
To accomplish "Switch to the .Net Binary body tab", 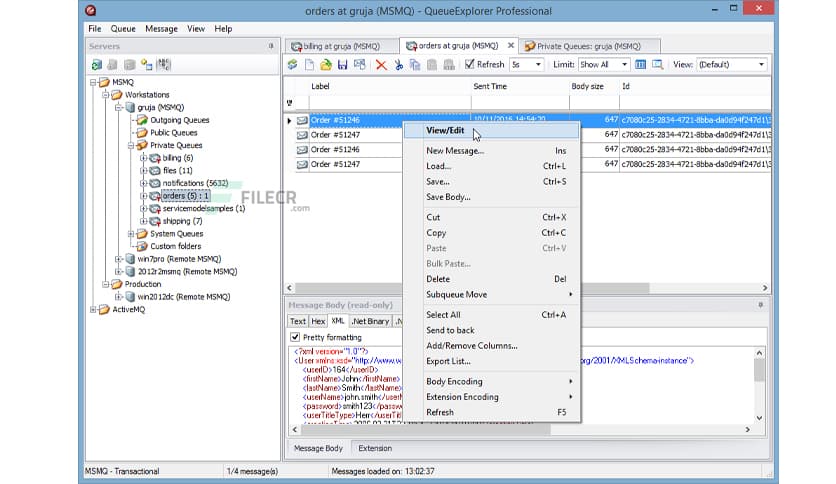I will pyautogui.click(x=371, y=321).
